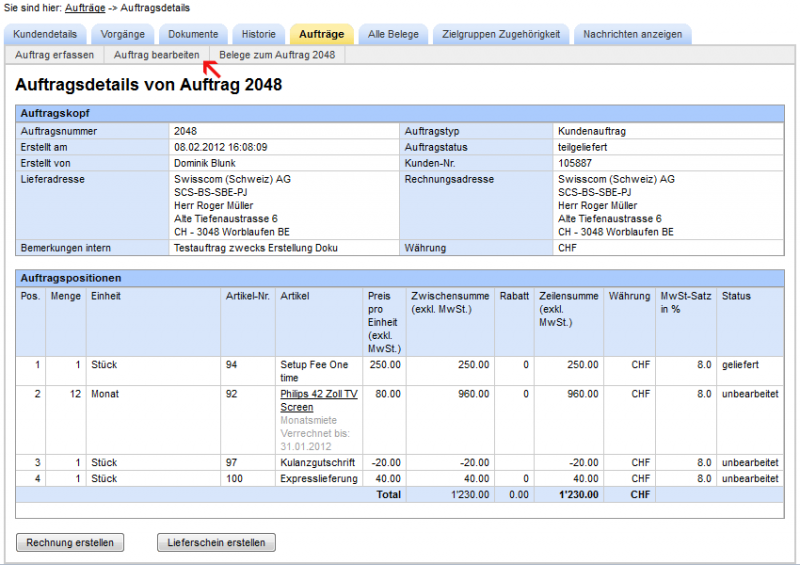Screen dimensions: 800x565
Task: Select the Auftragsnummer value 2048
Action: 185,131
